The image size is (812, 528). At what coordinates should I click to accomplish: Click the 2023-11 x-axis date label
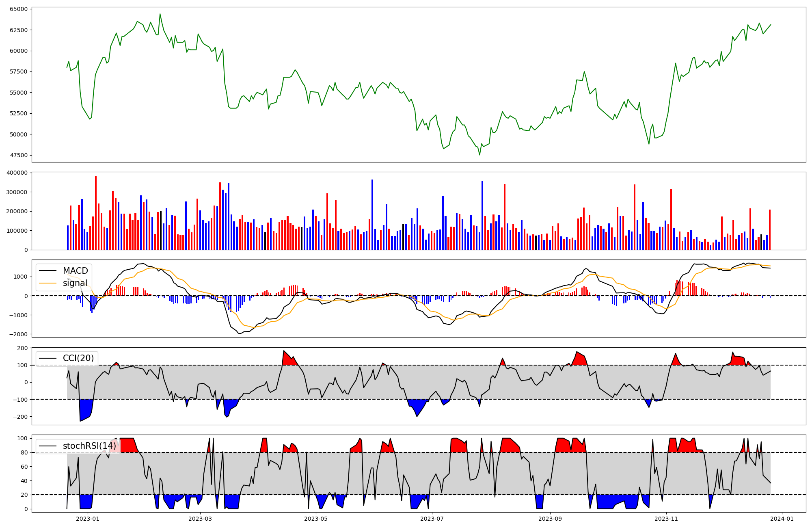(666, 519)
